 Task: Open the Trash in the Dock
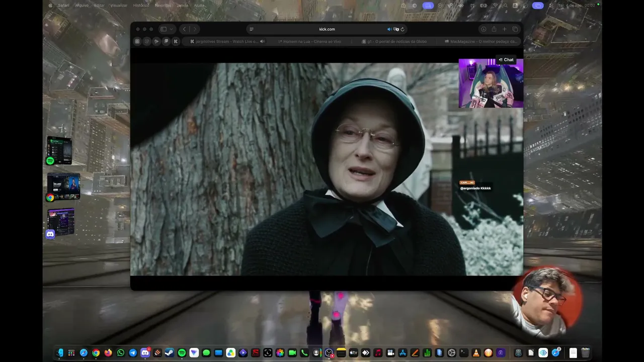click(x=585, y=353)
